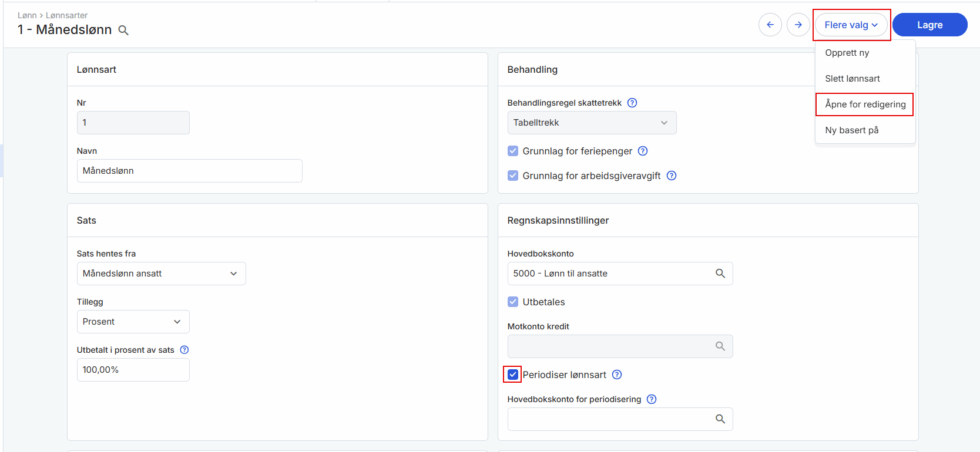Select Åpne for redigering from menu
980x452 pixels.
click(x=865, y=104)
